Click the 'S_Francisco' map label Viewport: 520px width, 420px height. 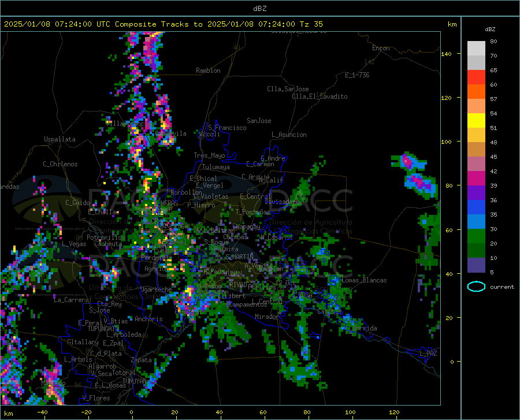(x=227, y=128)
